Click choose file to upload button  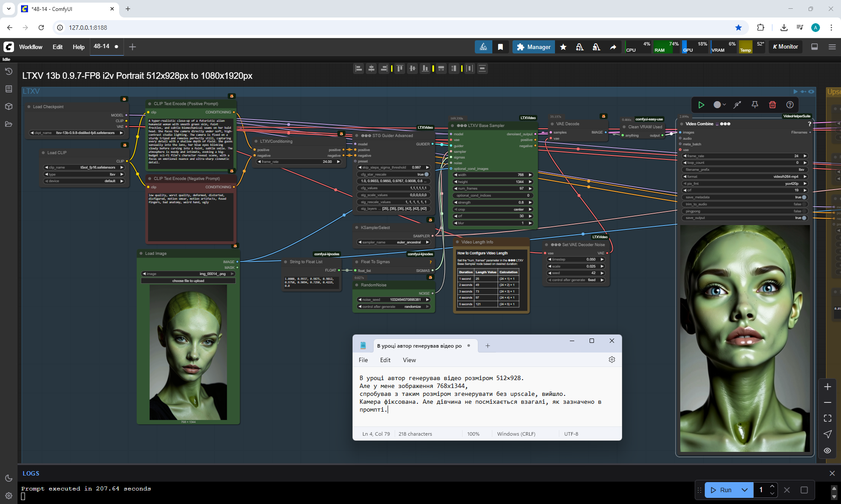188,281
